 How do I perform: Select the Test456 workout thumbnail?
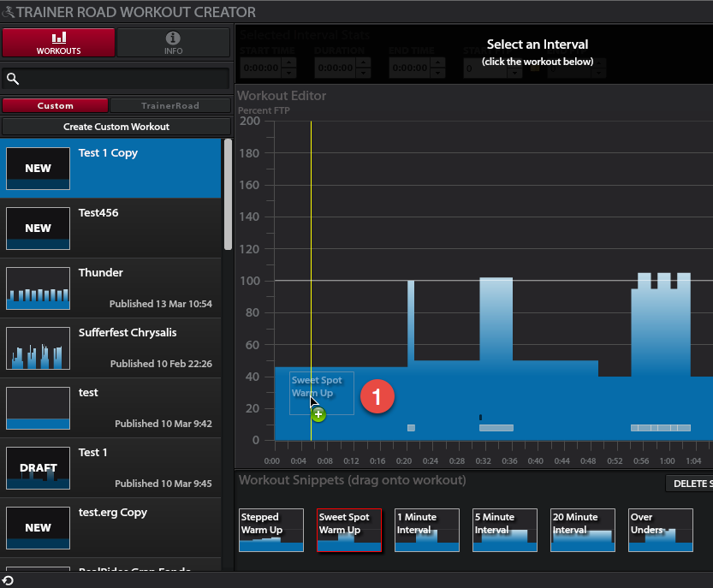39,229
